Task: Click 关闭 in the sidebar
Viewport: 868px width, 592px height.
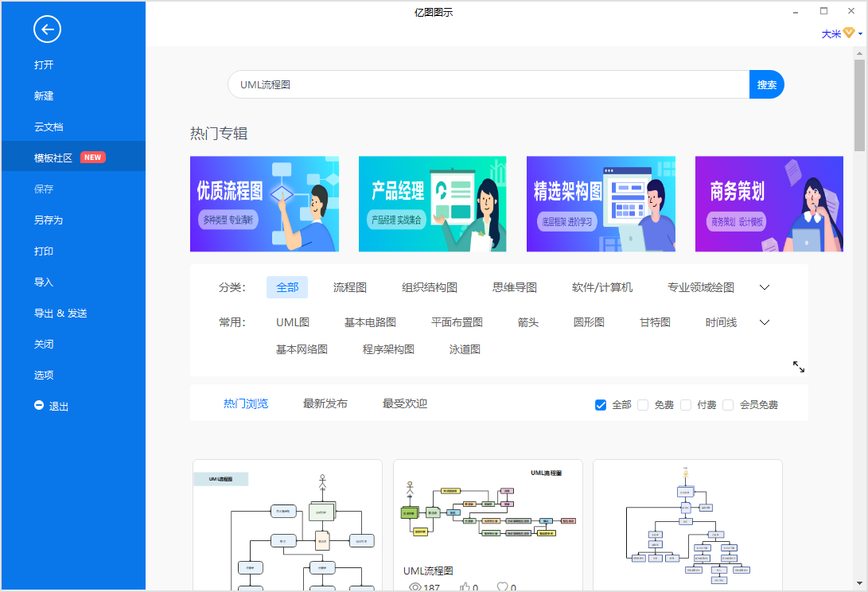Action: [x=45, y=344]
